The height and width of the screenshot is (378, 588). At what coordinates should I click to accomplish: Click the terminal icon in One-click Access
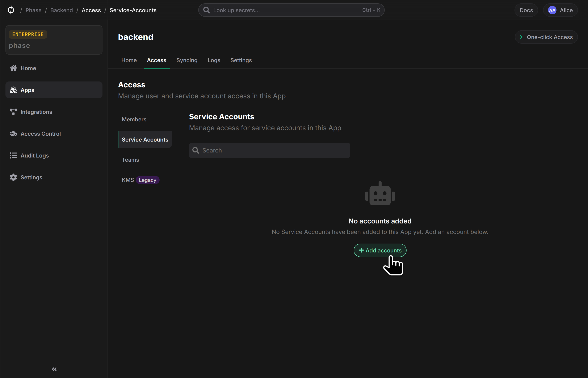click(x=522, y=37)
